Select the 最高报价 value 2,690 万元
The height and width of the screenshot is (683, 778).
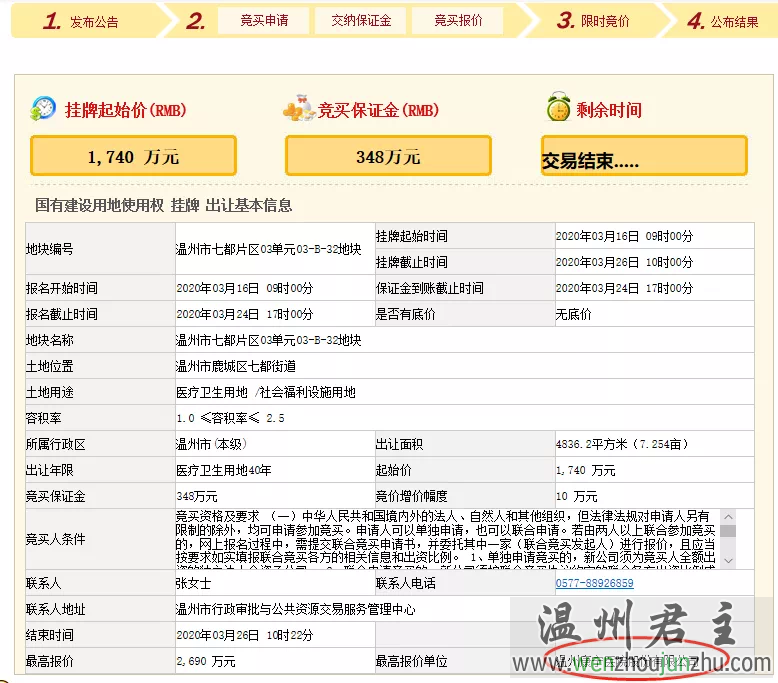pyautogui.click(x=206, y=661)
